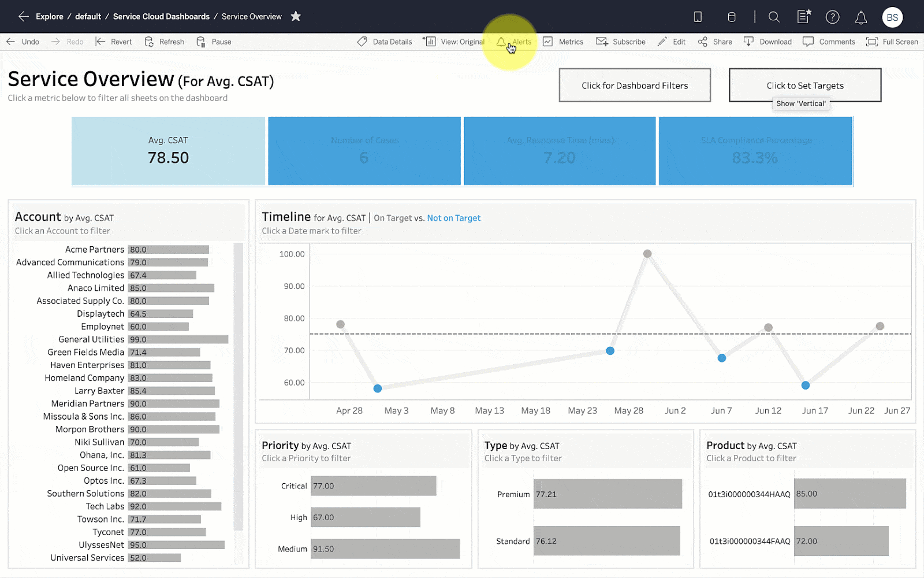
Task: Open the Metrics toolbar item
Action: coord(563,42)
